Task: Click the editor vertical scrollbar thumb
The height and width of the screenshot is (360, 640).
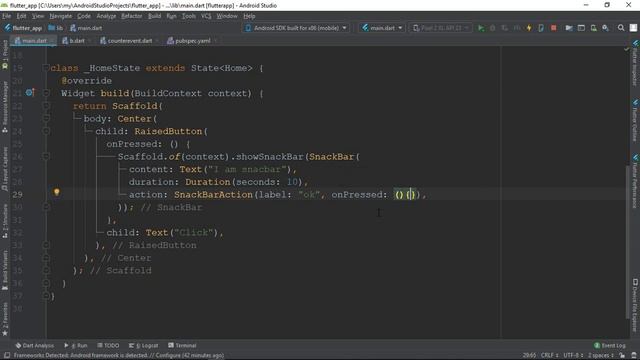Action: point(627,241)
